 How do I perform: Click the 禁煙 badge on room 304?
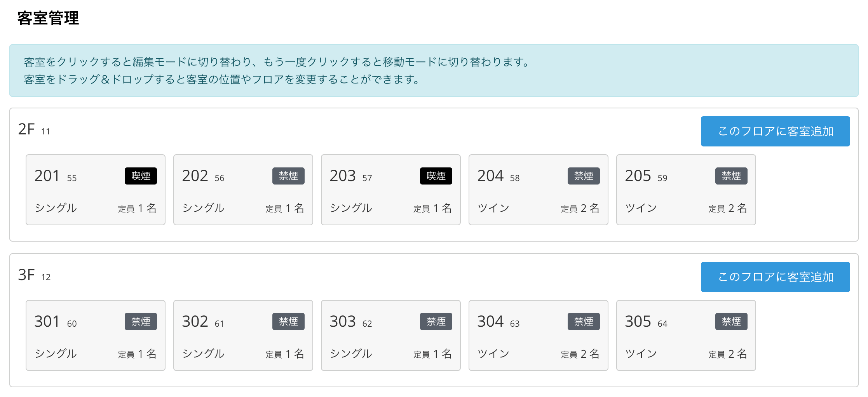click(x=584, y=322)
